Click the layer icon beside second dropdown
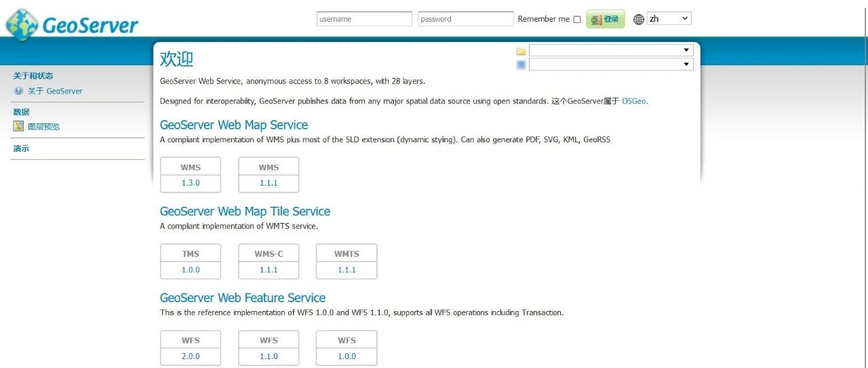 point(521,64)
